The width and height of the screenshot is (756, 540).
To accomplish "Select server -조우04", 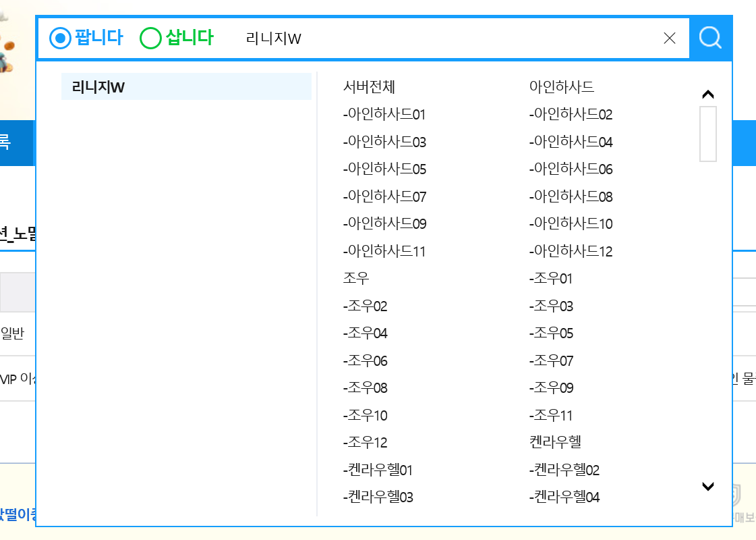I will [365, 333].
